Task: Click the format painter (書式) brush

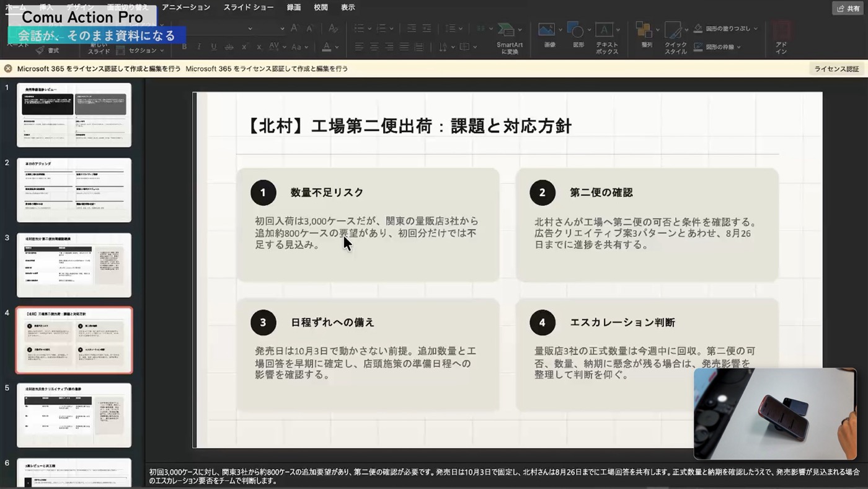Action: pos(47,50)
